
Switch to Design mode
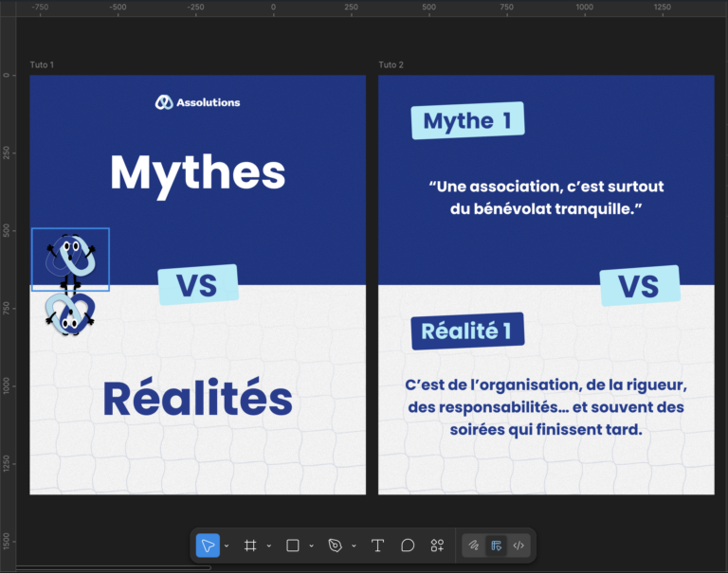point(497,546)
